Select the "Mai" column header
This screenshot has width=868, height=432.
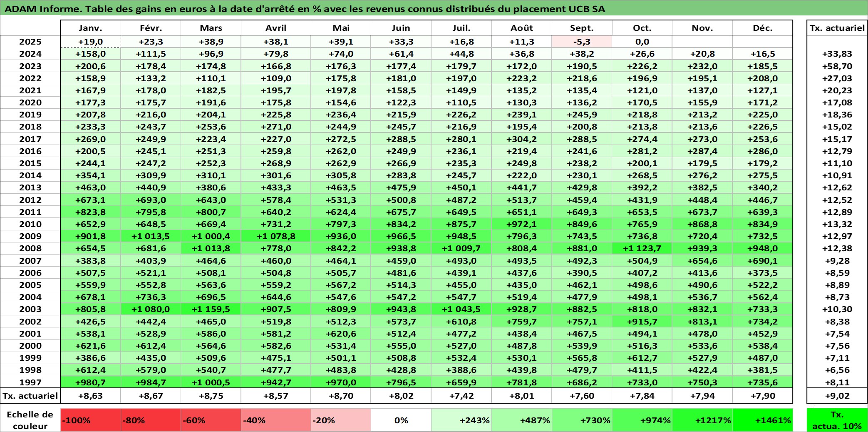click(x=341, y=28)
